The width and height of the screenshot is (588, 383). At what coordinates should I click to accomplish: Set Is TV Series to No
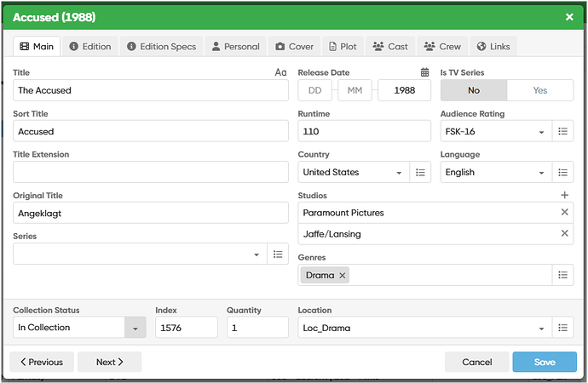(x=474, y=90)
